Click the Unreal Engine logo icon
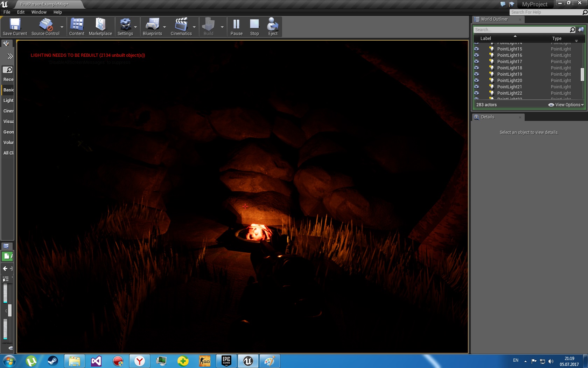This screenshot has height=368, width=588. (5, 4)
